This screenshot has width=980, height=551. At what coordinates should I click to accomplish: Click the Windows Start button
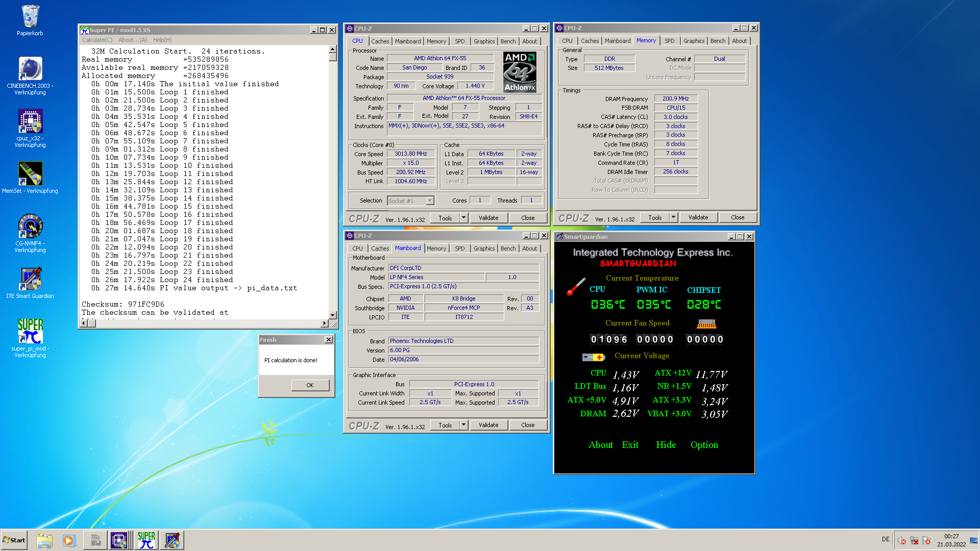point(14,540)
